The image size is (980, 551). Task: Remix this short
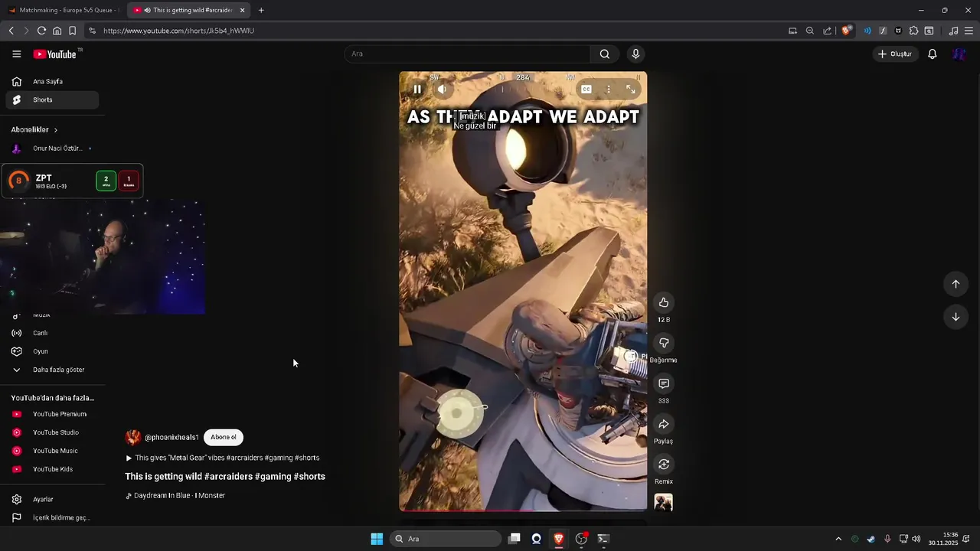[664, 465]
